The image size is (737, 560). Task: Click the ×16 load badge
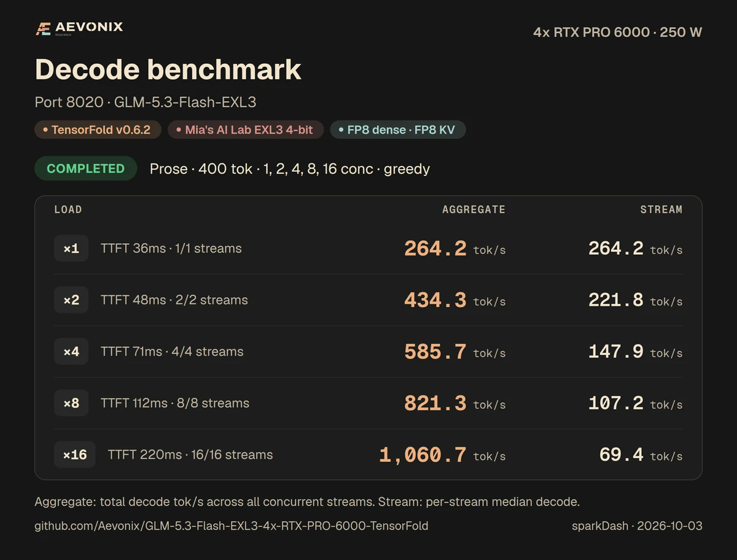(x=75, y=455)
